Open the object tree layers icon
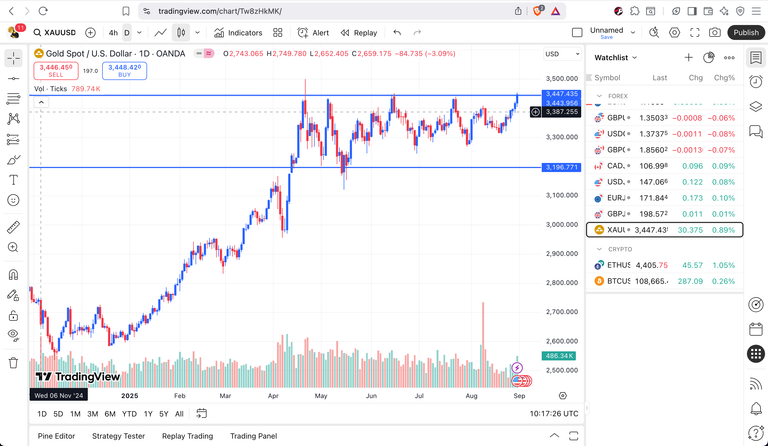 pos(756,106)
